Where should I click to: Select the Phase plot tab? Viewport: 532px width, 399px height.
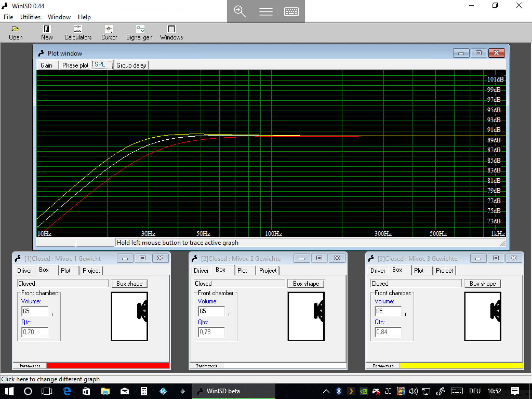pos(75,65)
